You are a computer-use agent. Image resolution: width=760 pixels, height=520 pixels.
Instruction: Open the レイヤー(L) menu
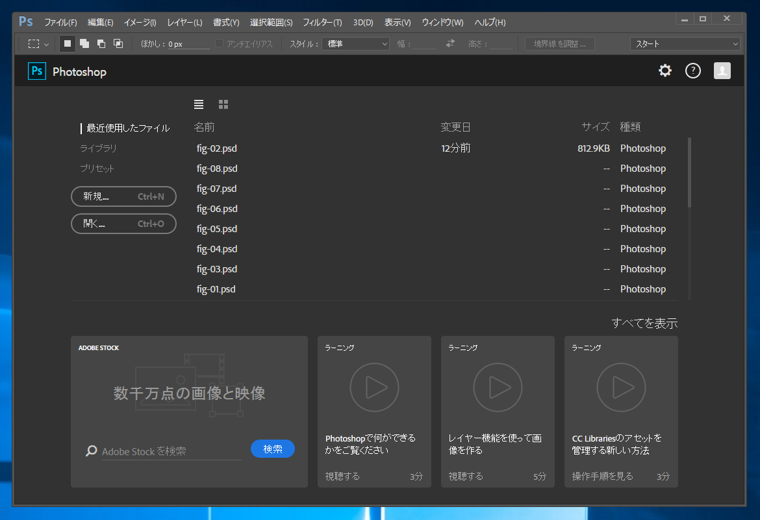click(x=184, y=22)
